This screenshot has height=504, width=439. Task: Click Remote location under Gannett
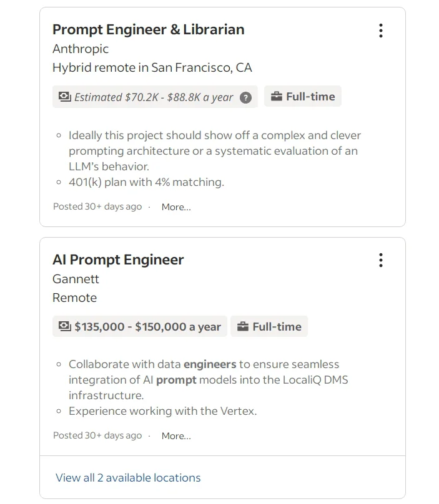point(74,298)
